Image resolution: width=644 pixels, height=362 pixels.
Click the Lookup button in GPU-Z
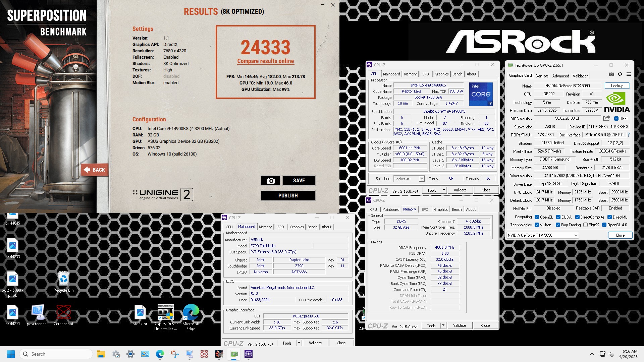click(x=617, y=86)
